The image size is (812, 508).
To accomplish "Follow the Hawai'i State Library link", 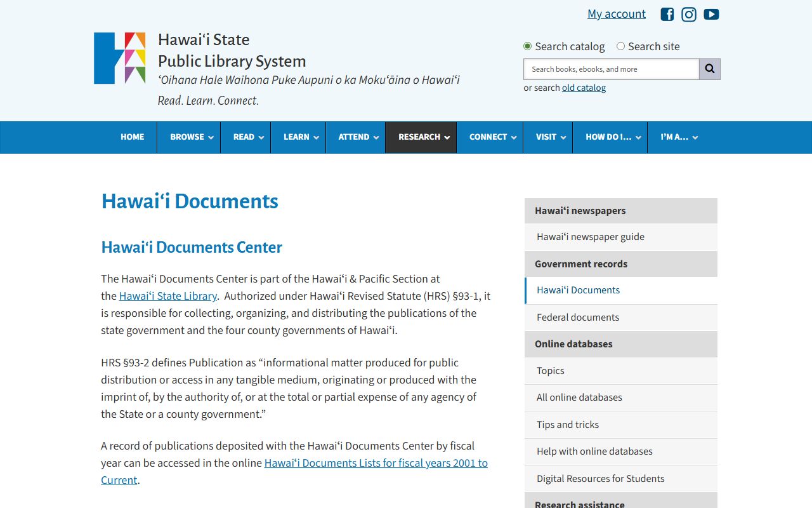I will tap(168, 296).
